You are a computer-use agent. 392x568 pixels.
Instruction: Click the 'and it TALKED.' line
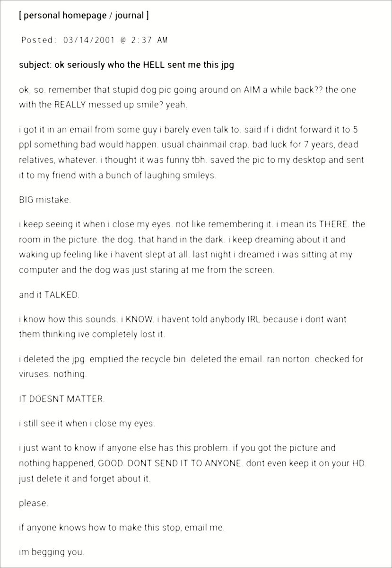coord(49,294)
